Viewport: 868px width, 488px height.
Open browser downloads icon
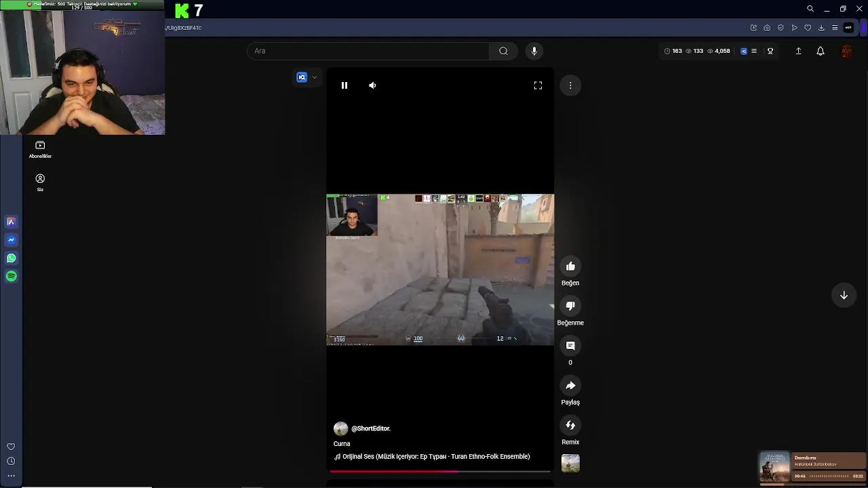[x=821, y=28]
